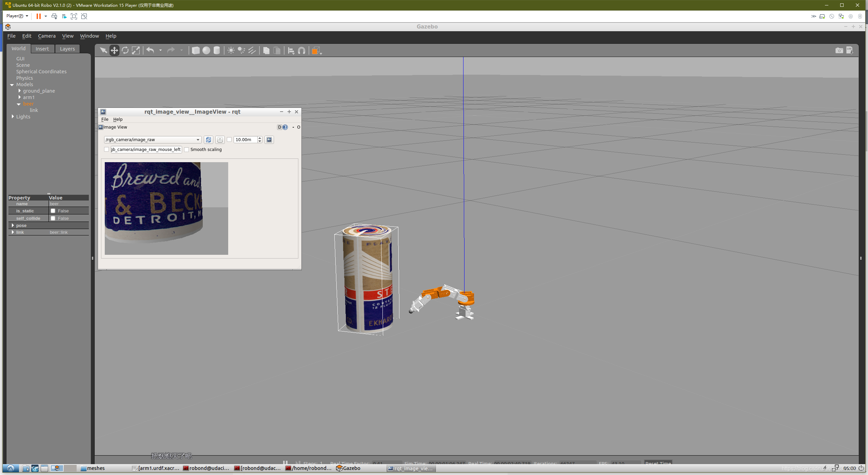Pause the virtual machine in VMware
868x475 pixels.
(39, 16)
